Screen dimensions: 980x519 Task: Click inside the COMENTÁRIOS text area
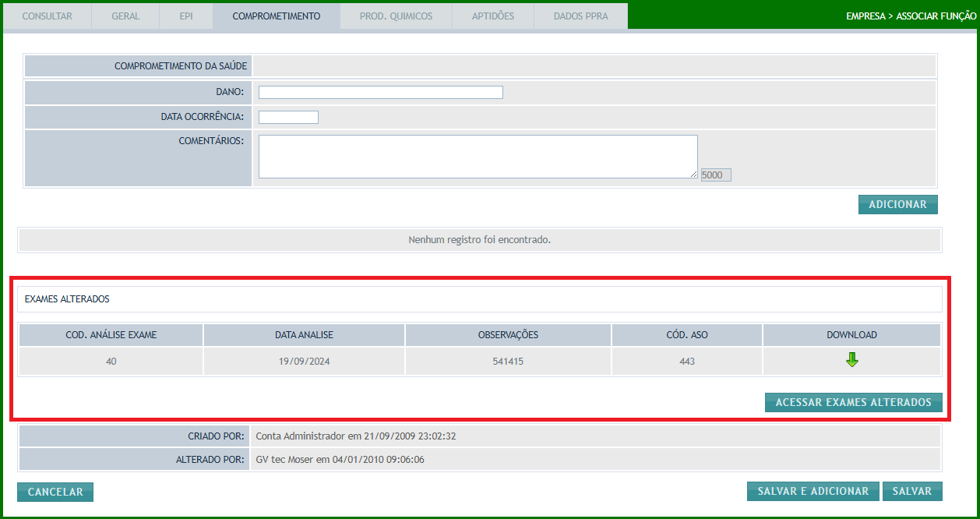(478, 157)
